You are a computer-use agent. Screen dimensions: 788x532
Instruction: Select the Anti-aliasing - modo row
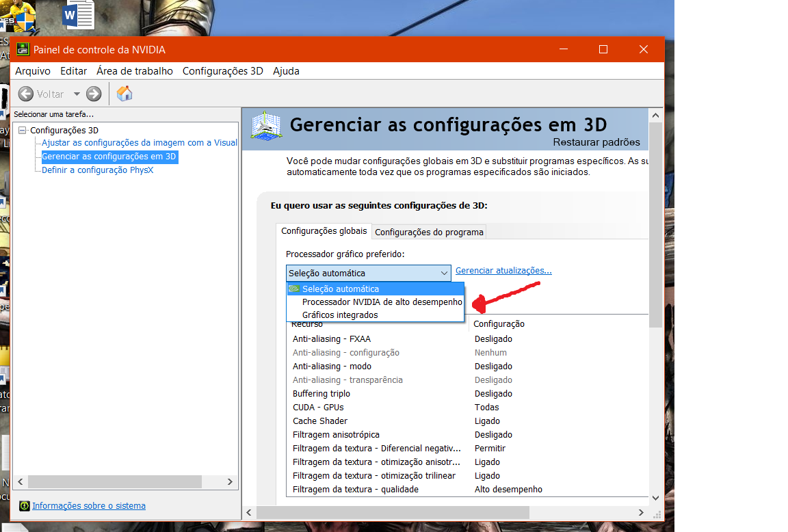467,367
